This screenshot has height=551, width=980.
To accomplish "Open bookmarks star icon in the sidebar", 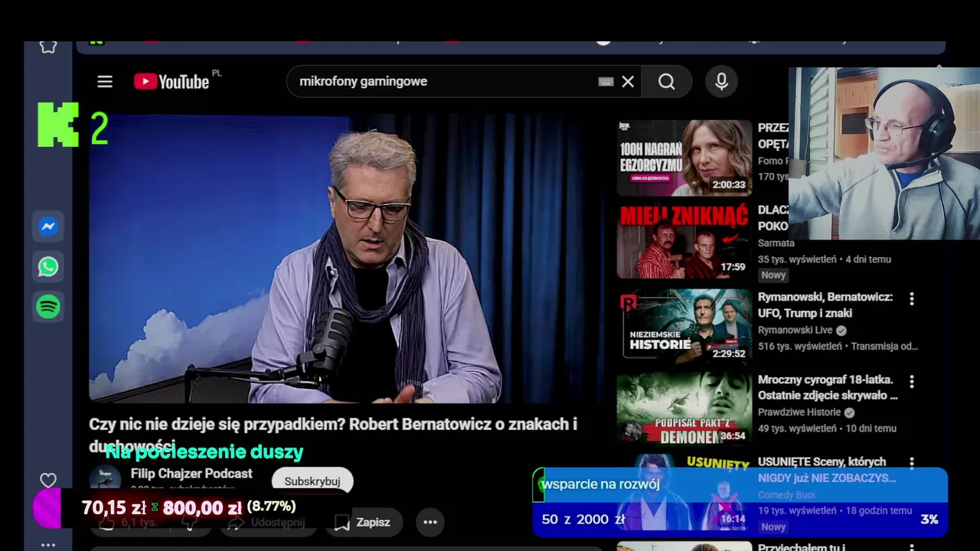I will [x=48, y=47].
